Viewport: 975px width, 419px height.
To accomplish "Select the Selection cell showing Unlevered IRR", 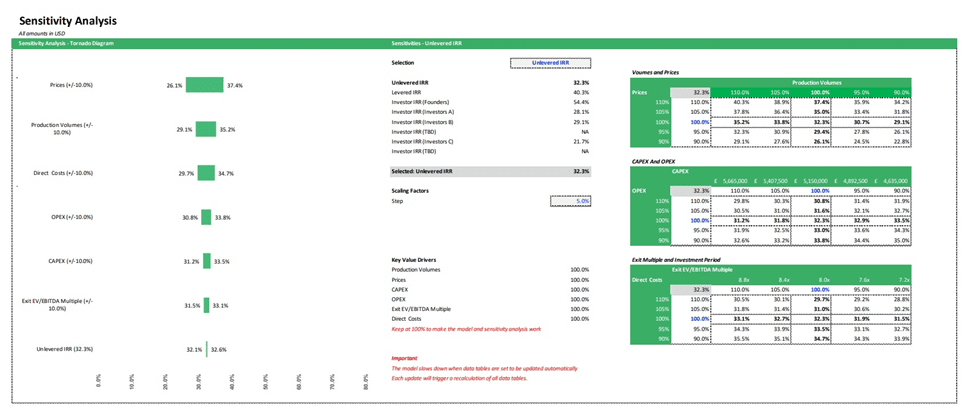I will click(550, 63).
